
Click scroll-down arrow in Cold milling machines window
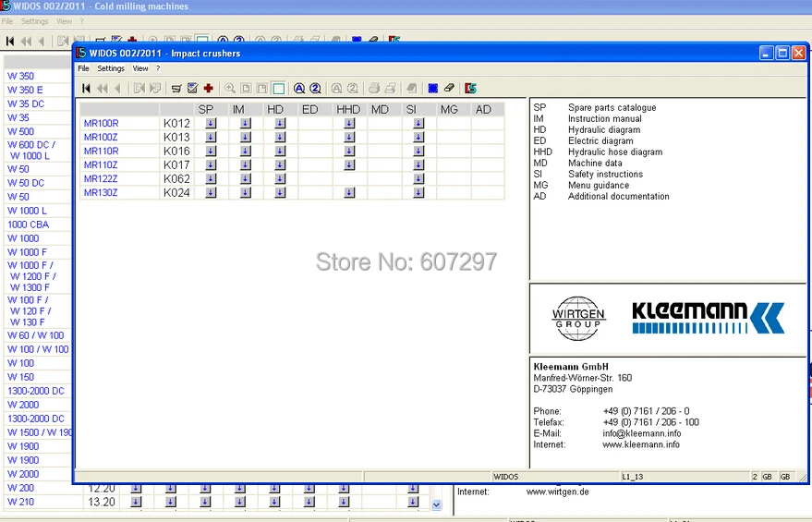437,504
